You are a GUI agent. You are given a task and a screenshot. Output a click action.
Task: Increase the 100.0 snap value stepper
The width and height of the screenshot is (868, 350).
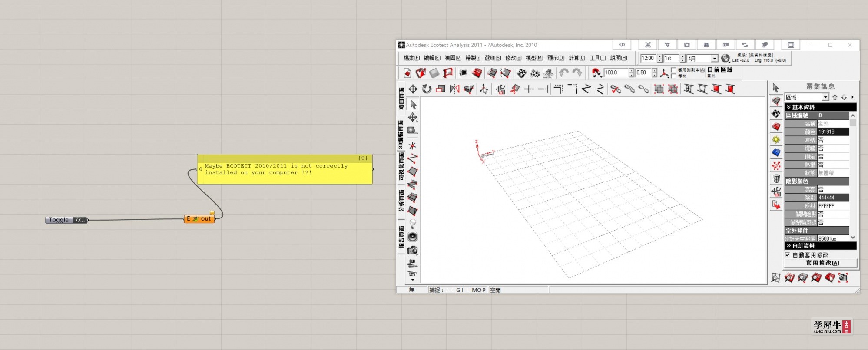(632, 71)
